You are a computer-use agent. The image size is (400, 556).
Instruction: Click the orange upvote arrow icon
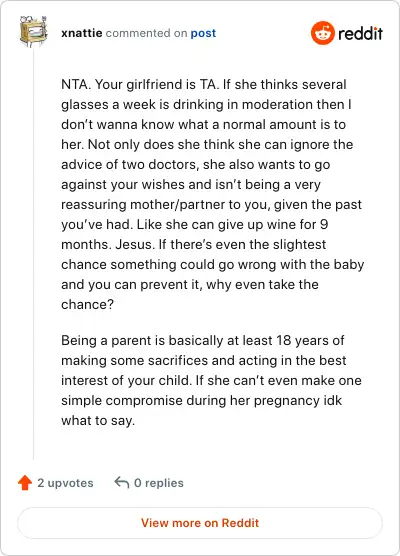click(25, 483)
